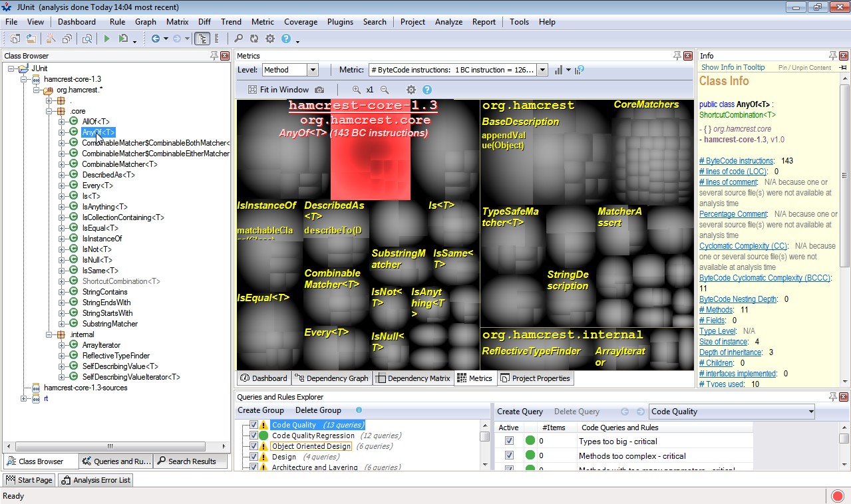The width and height of the screenshot is (851, 504).
Task: Pin the Class Browser panel
Action: pos(214,56)
